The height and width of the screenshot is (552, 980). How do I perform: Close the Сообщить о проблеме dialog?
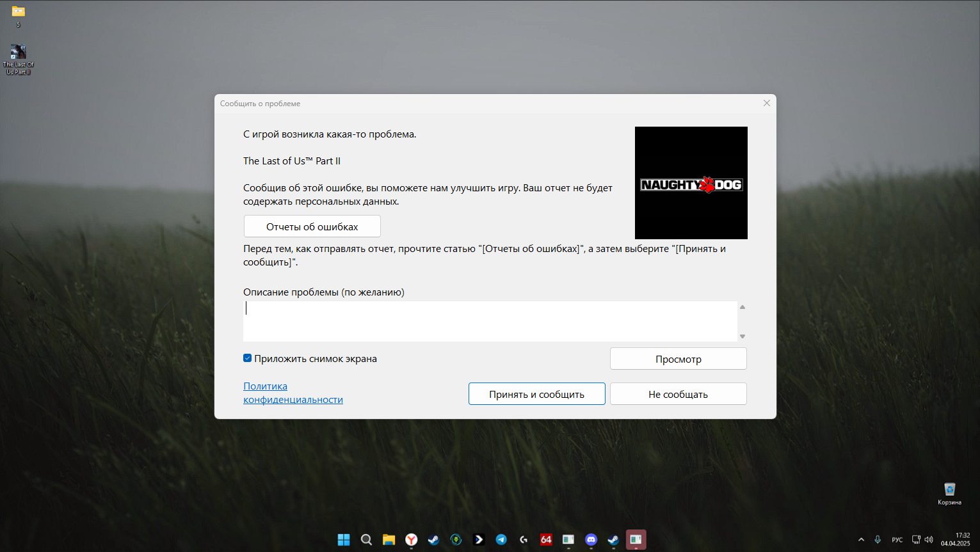click(767, 103)
